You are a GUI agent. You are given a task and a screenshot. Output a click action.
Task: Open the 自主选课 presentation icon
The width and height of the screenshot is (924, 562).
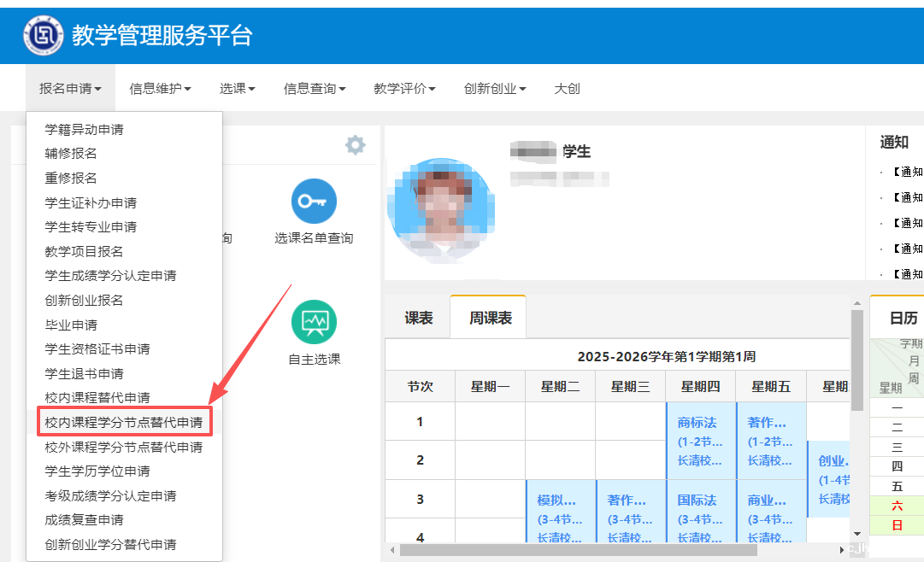tap(314, 322)
